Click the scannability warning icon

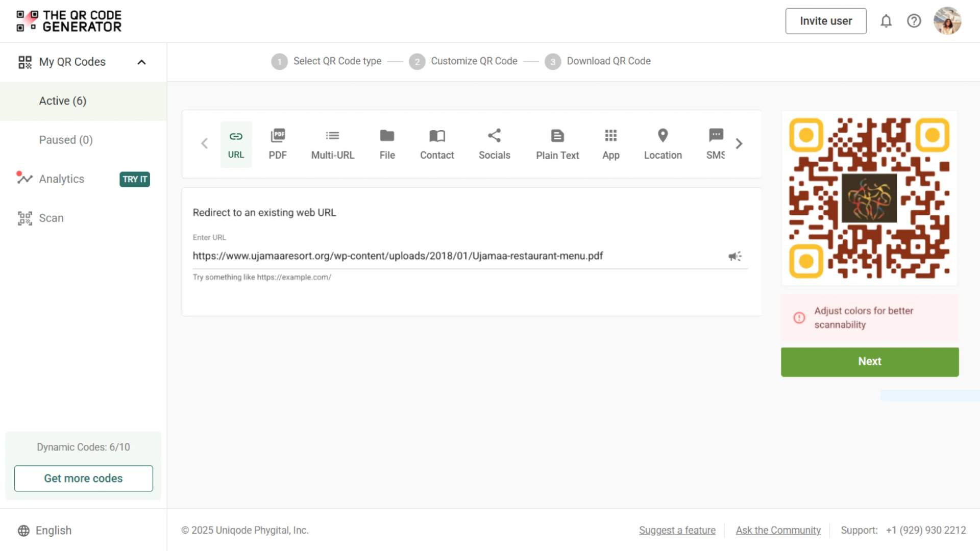click(x=799, y=318)
